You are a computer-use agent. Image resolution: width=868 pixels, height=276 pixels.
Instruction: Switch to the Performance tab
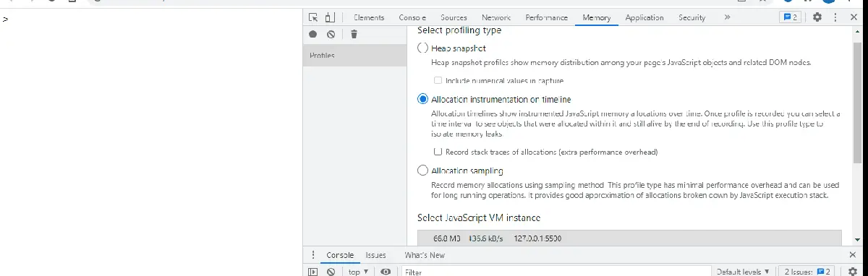click(x=546, y=17)
